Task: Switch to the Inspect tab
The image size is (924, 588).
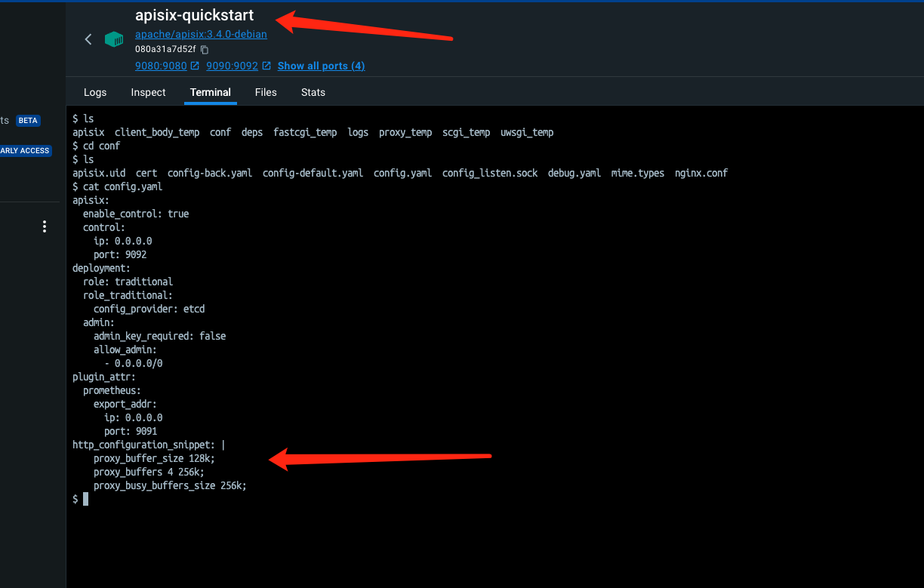Action: pos(148,92)
